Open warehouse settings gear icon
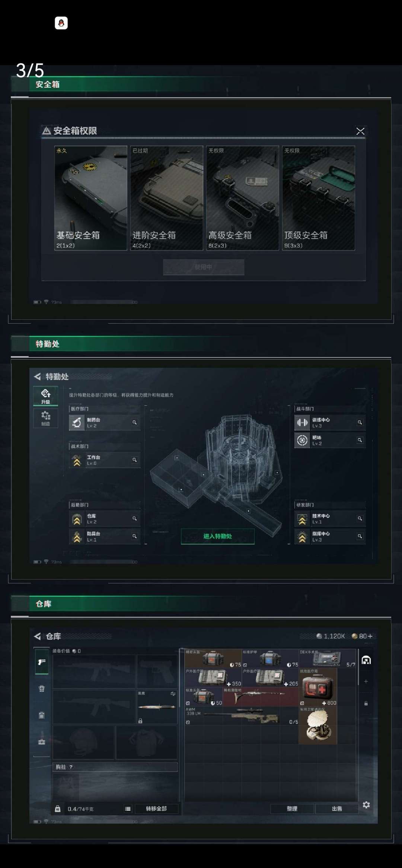 pyautogui.click(x=366, y=805)
